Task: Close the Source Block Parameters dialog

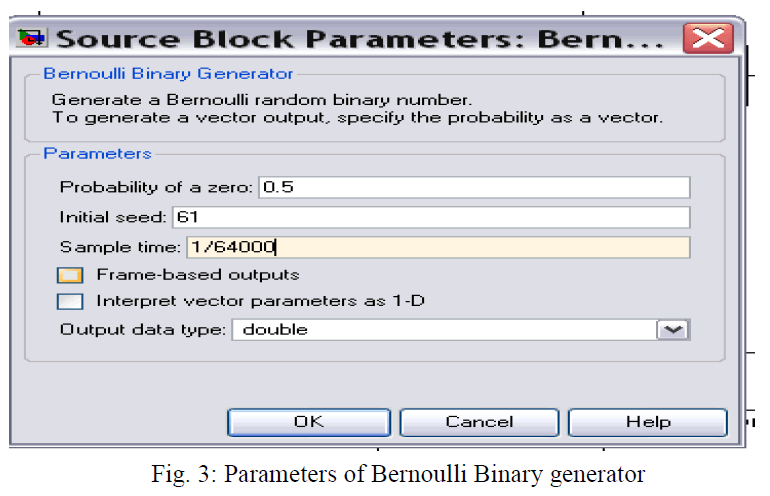Action: pyautogui.click(x=708, y=38)
